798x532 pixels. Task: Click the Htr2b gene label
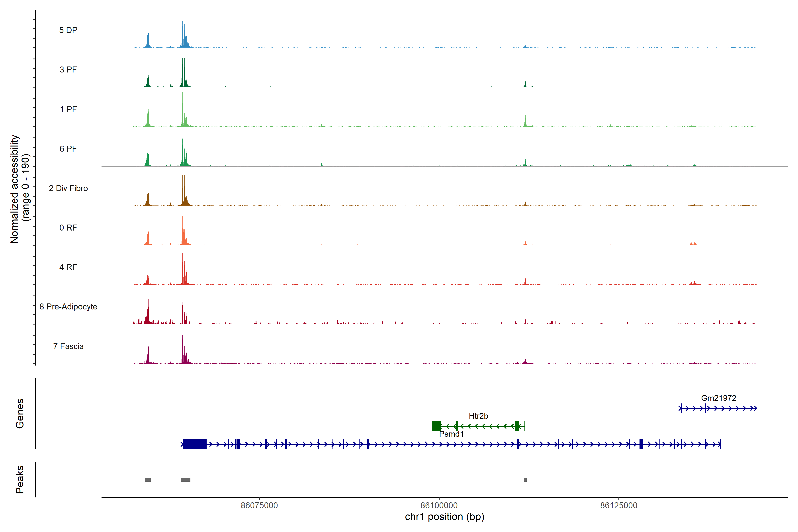click(x=478, y=416)
